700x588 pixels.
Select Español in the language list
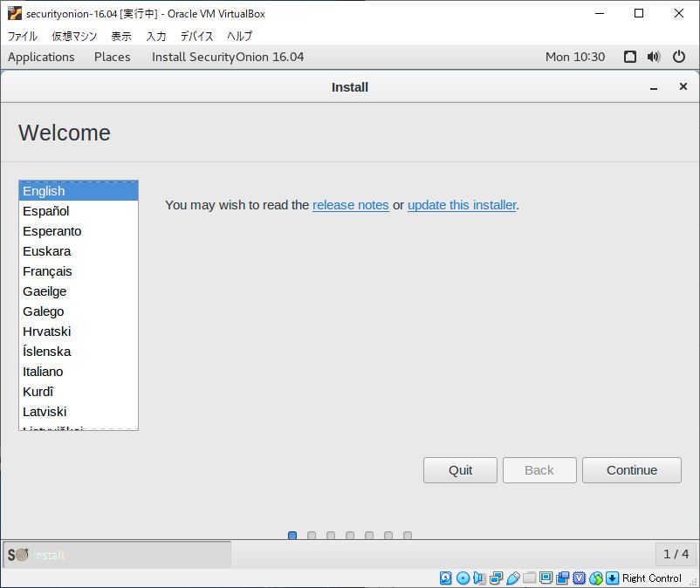coord(79,211)
